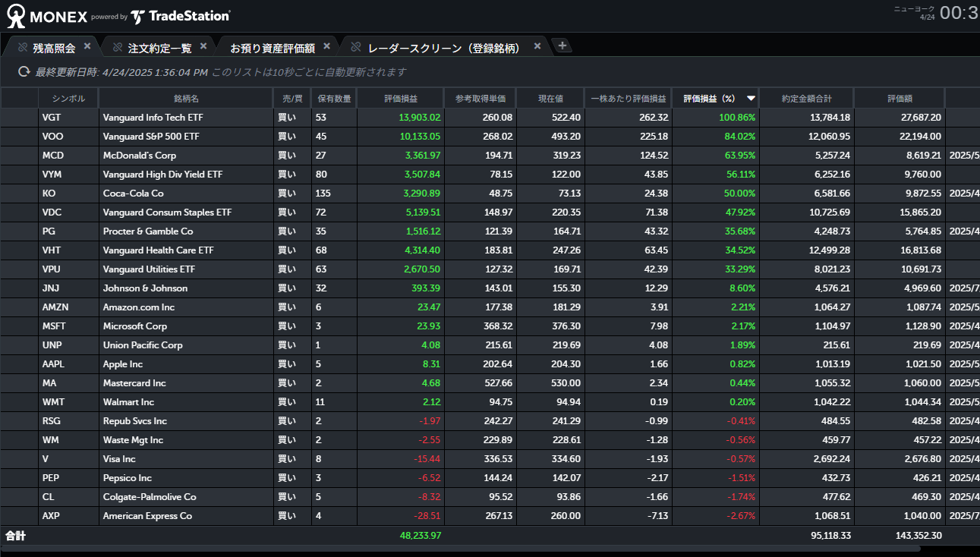Image resolution: width=980 pixels, height=557 pixels.
Task: Click Apple Inc name cell
Action: [x=186, y=364]
